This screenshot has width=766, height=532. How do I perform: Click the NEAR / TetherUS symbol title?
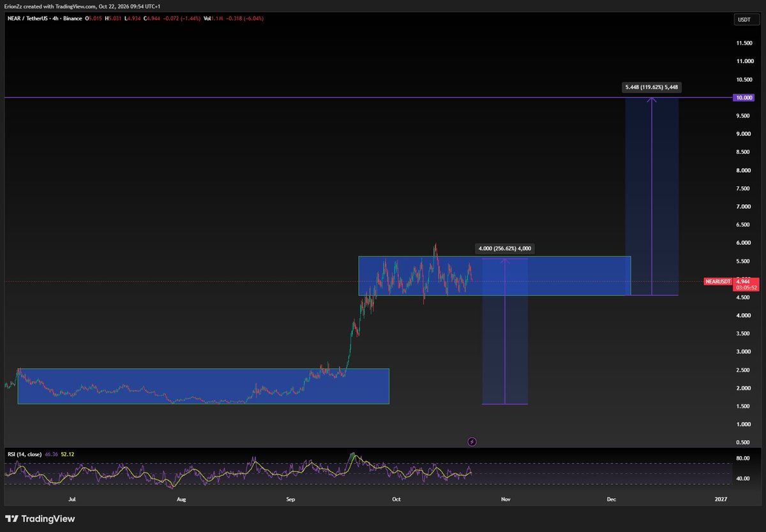pyautogui.click(x=27, y=18)
